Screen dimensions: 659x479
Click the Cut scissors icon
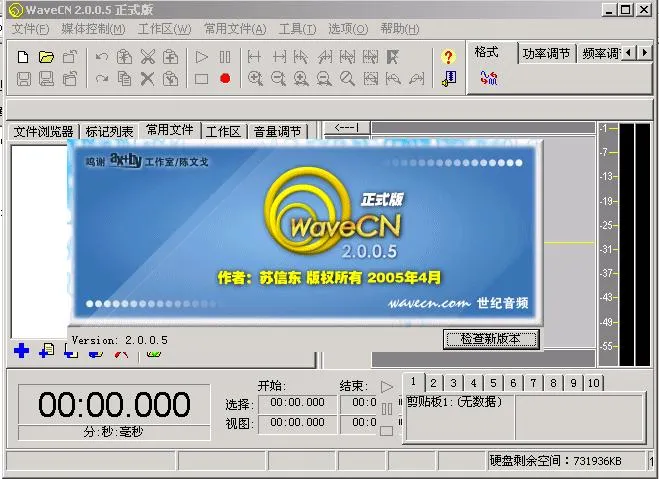point(148,57)
